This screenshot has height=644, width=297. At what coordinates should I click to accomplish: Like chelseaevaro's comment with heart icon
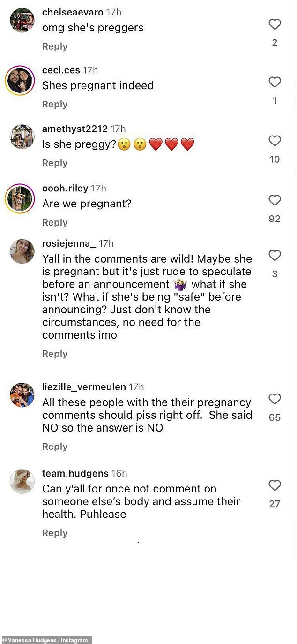tap(275, 24)
